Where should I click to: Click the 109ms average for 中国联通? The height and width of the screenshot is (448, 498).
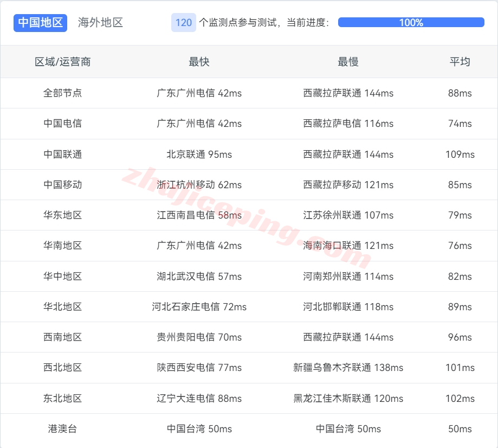[x=460, y=154]
